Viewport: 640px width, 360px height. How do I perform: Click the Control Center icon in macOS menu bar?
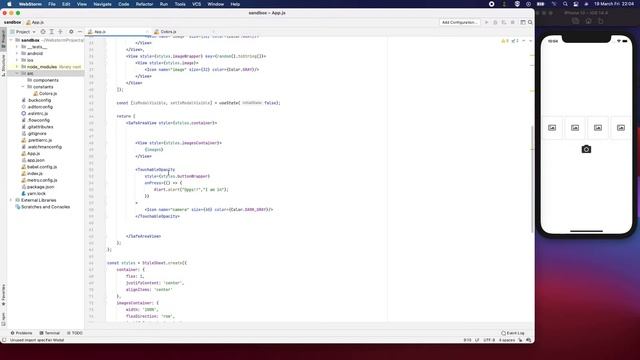576,4
